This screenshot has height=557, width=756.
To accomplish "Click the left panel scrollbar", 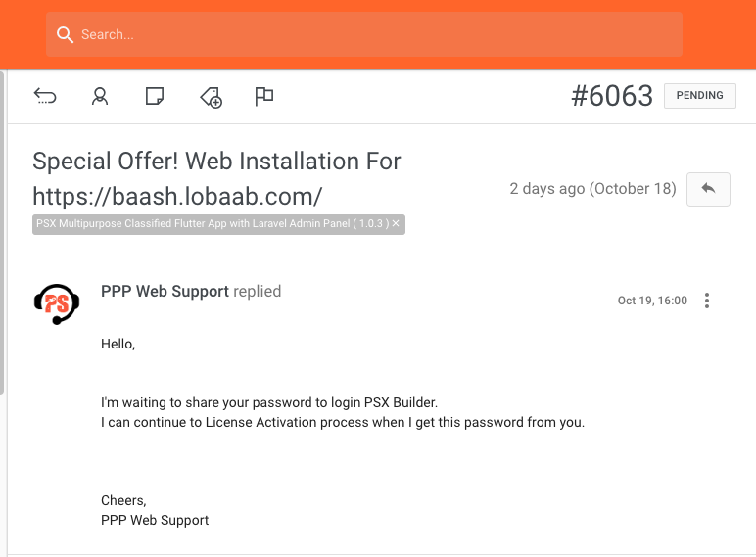I will click(2, 233).
